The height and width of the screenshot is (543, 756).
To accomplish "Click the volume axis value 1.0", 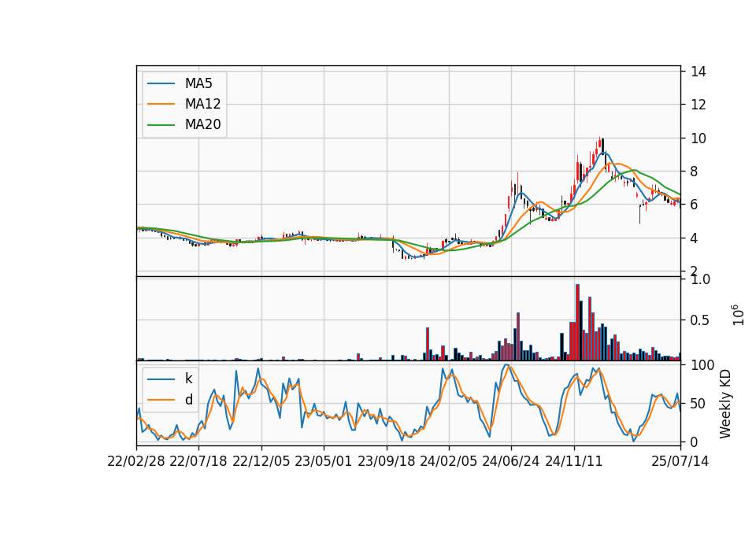I will (700, 279).
